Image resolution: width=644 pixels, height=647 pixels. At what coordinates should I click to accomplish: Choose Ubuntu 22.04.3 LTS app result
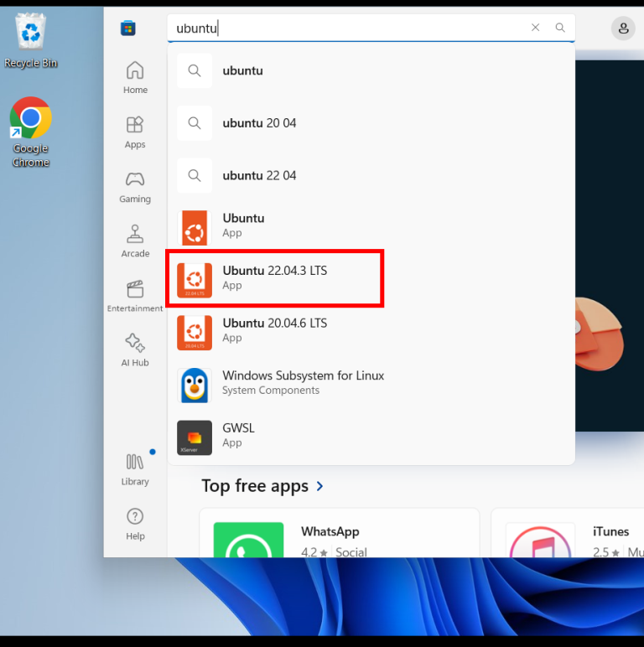(275, 278)
